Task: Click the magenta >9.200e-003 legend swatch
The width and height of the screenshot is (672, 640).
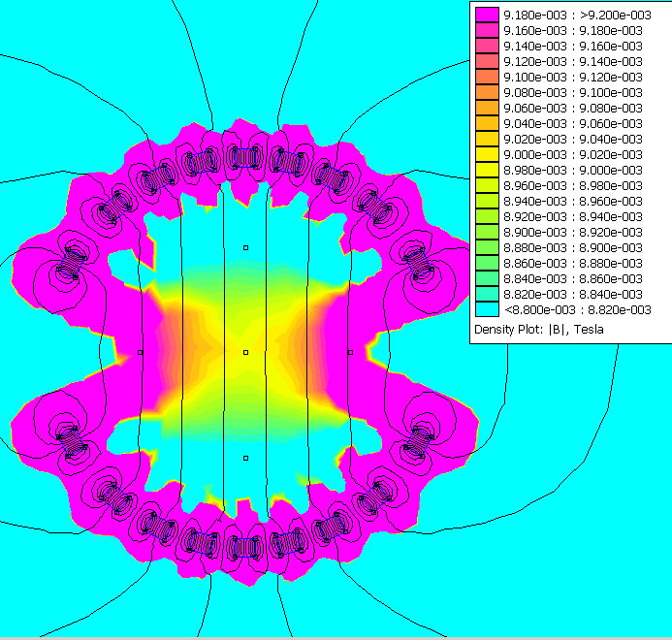Action: [486, 15]
